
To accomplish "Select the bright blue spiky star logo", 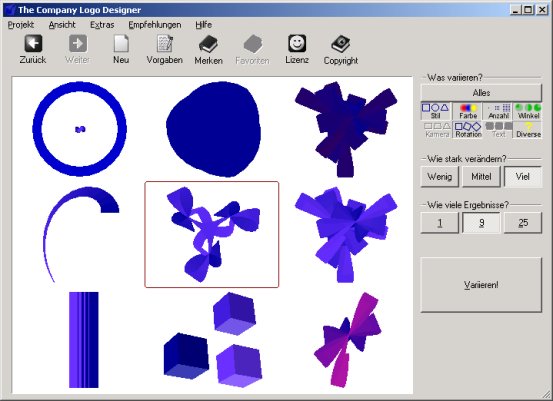I will (346, 235).
